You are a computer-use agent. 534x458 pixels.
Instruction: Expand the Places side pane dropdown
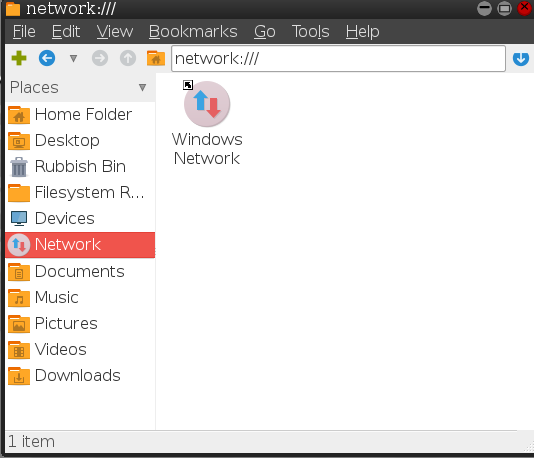142,88
